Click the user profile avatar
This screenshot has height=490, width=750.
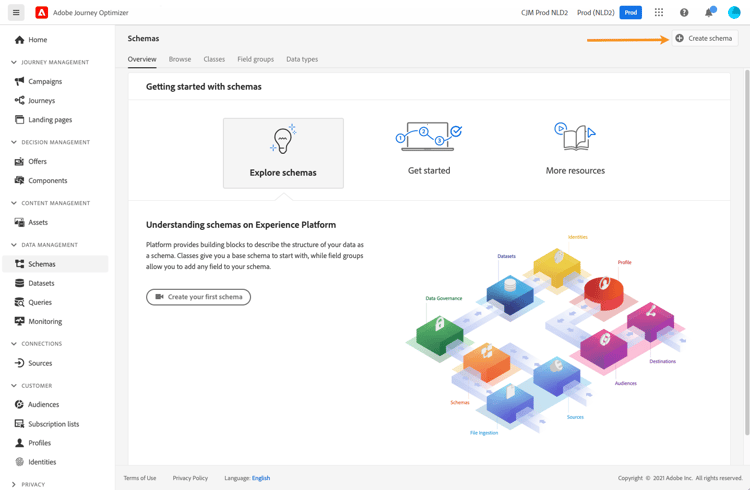[734, 12]
